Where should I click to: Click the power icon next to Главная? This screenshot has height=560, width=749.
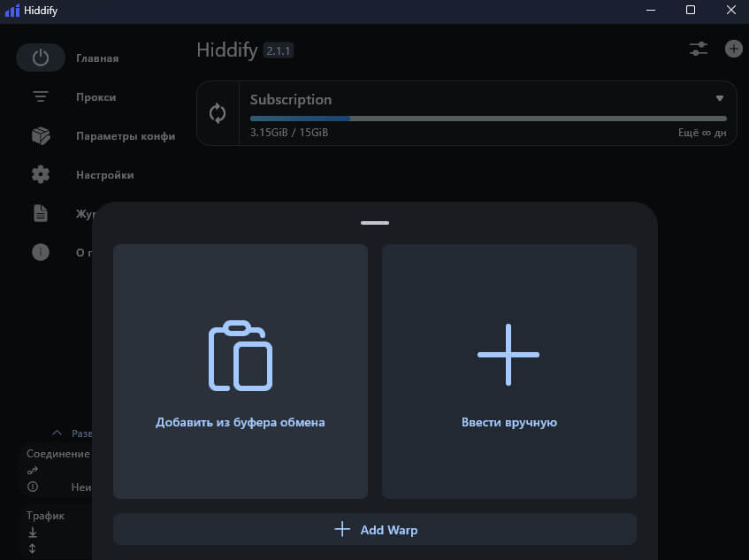[x=41, y=58]
